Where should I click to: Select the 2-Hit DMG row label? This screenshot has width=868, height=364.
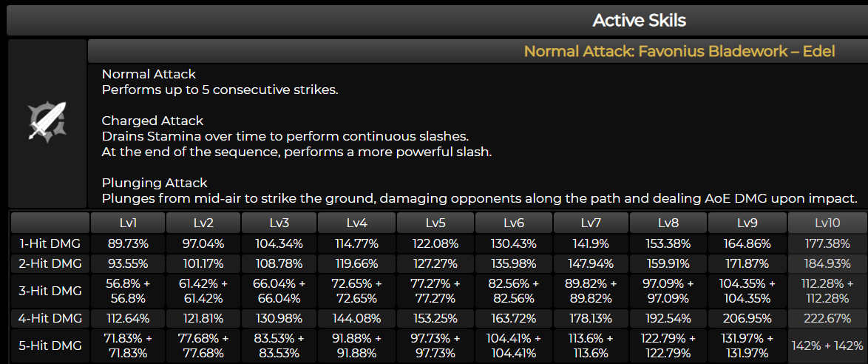click(50, 263)
